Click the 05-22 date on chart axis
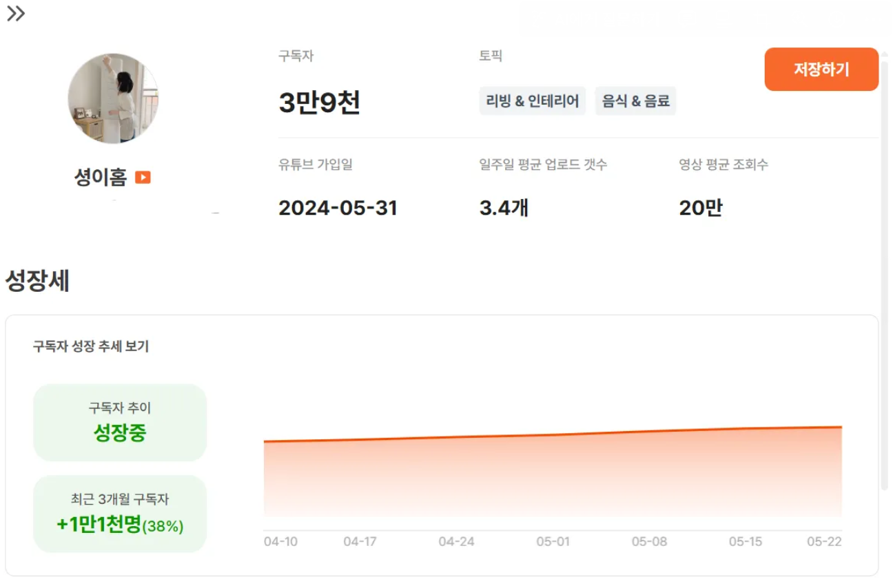The height and width of the screenshot is (588, 893). (x=825, y=542)
